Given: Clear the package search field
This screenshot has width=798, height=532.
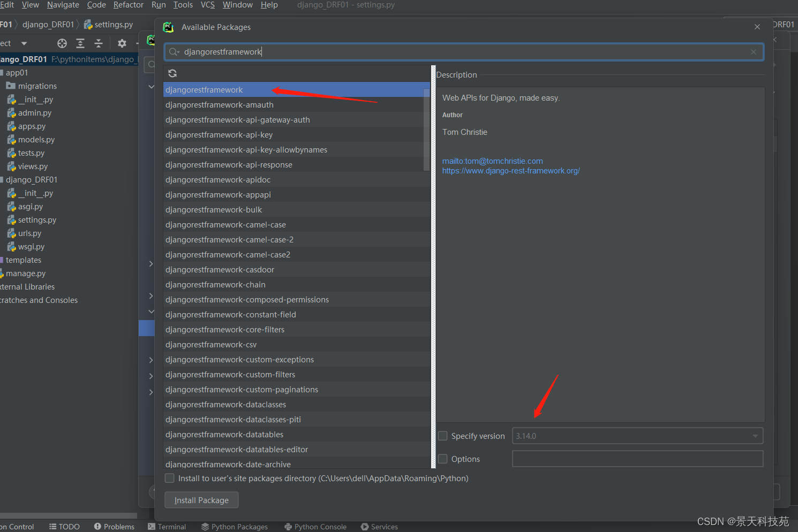Looking at the screenshot, I should point(754,52).
